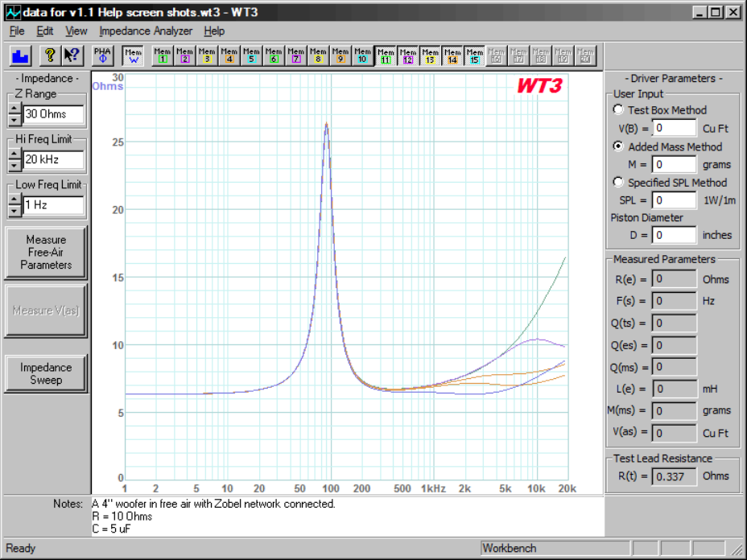747x560 pixels.
Task: Decrease Hi Freq Limit with down arrow
Action: coord(14,165)
